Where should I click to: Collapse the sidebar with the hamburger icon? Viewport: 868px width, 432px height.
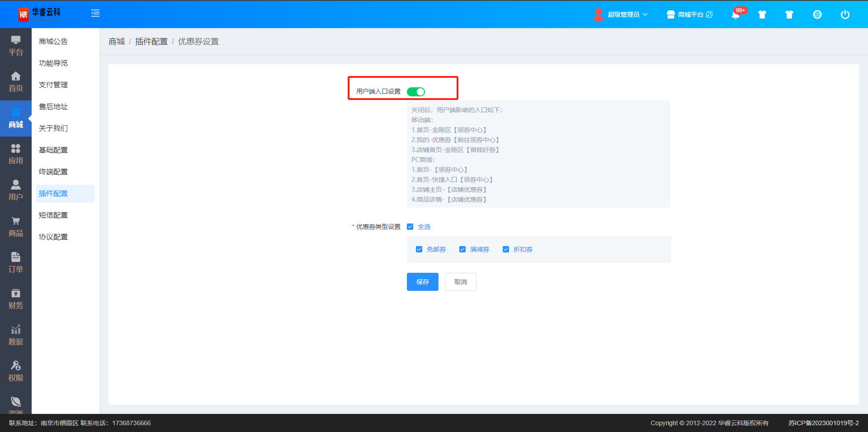coord(95,14)
